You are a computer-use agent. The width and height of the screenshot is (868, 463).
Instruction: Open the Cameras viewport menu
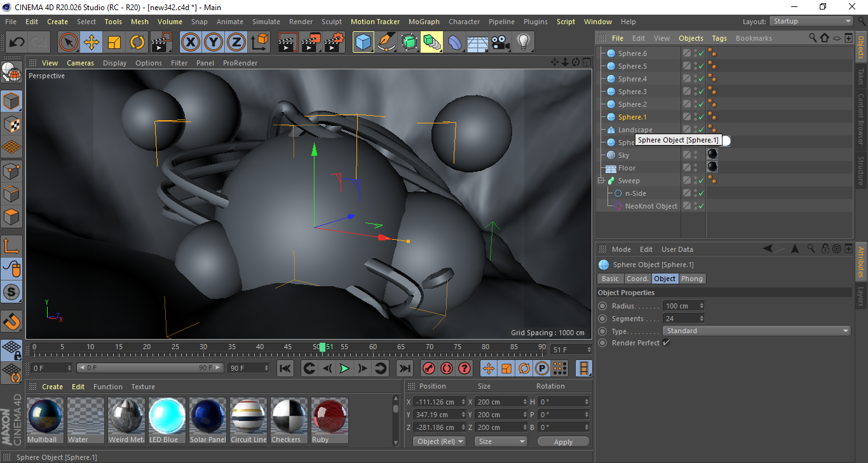(81, 63)
